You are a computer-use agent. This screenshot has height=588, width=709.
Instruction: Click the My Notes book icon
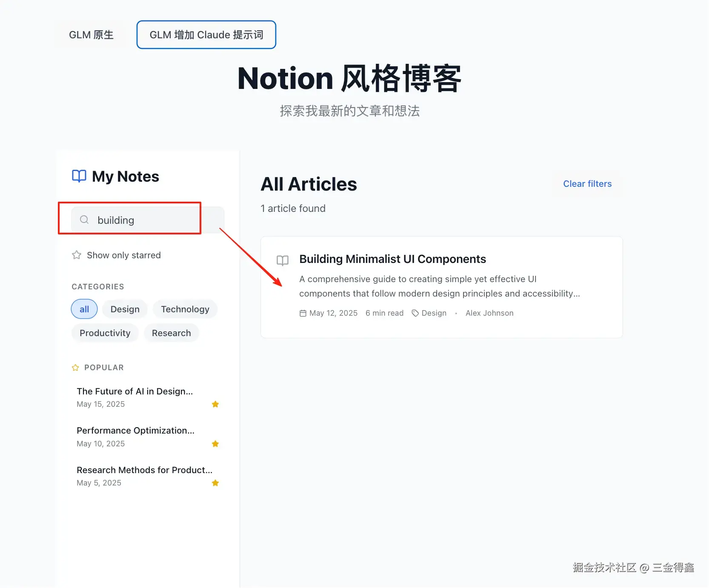tap(79, 176)
